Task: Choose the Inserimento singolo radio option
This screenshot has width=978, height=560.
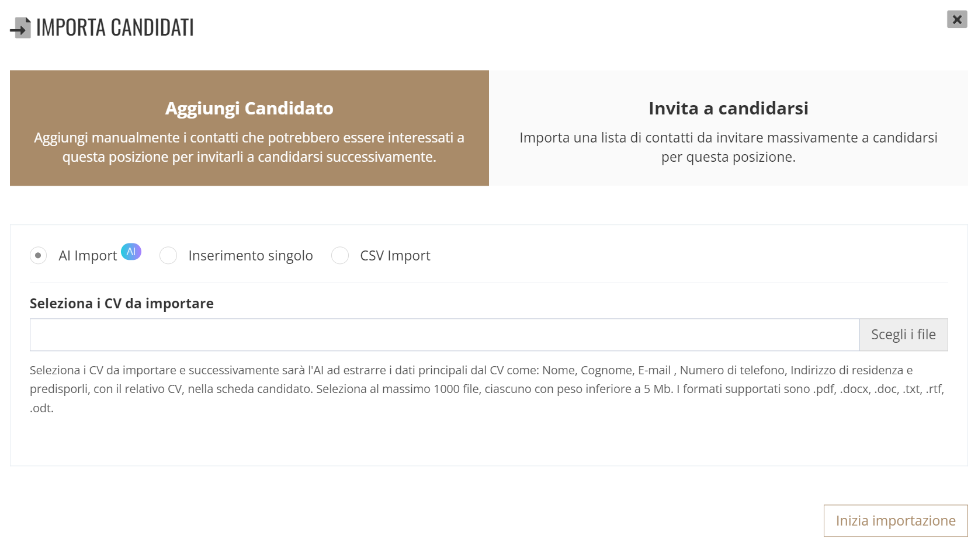Action: coord(168,255)
